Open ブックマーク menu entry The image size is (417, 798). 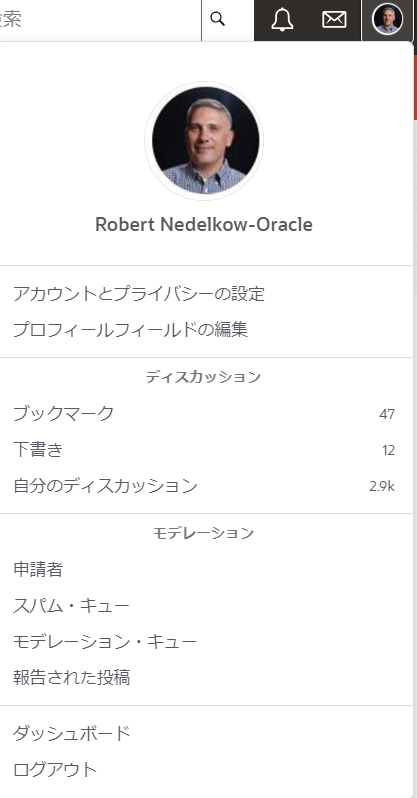click(x=204, y=414)
